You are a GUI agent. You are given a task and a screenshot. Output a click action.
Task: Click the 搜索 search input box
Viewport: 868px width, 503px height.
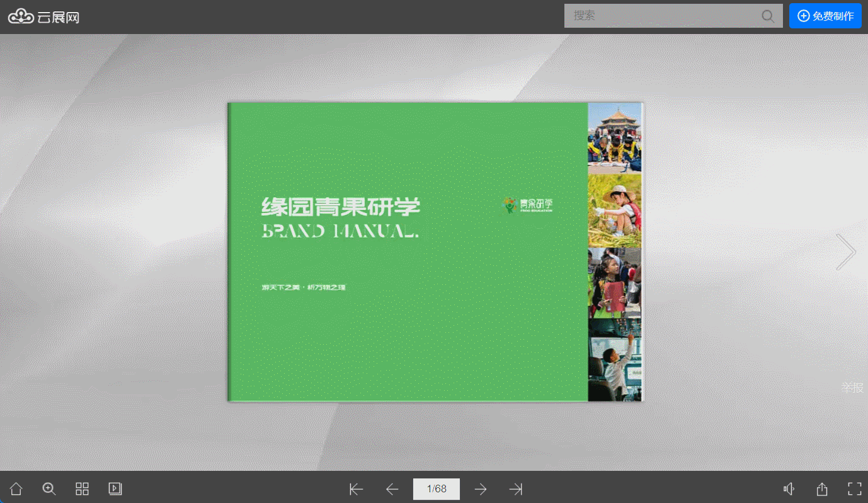(x=661, y=16)
